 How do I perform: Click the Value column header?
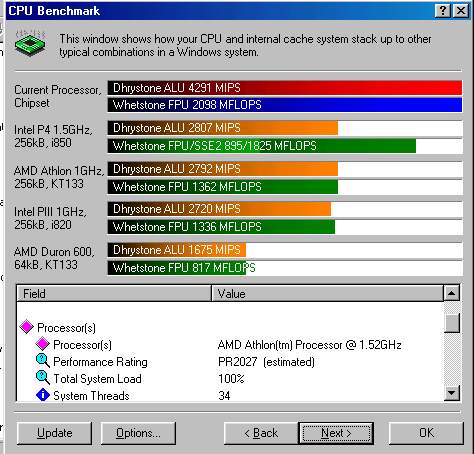coord(327,293)
